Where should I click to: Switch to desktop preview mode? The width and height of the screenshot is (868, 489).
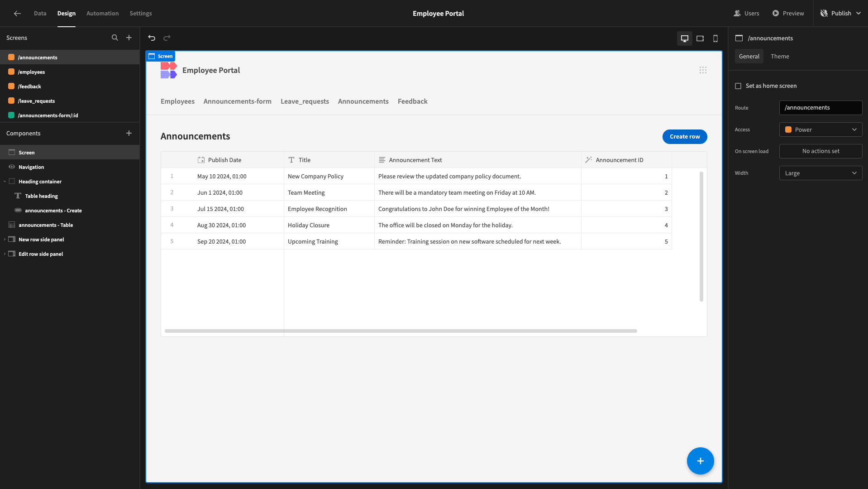[x=685, y=38]
